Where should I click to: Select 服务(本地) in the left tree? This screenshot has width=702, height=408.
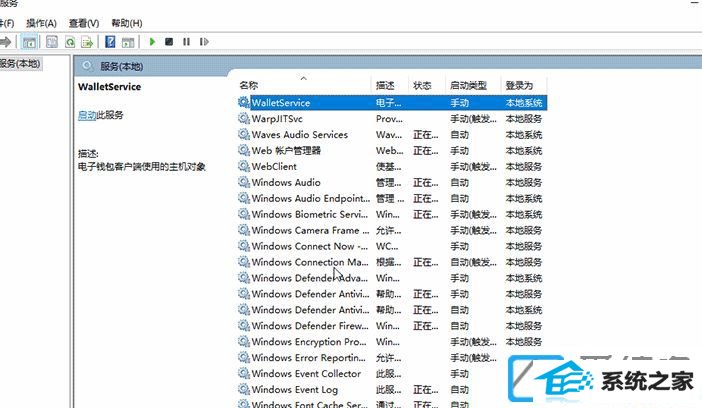(x=20, y=64)
